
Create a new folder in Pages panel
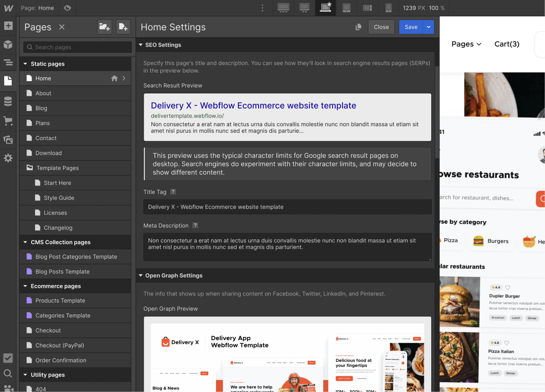104,27
